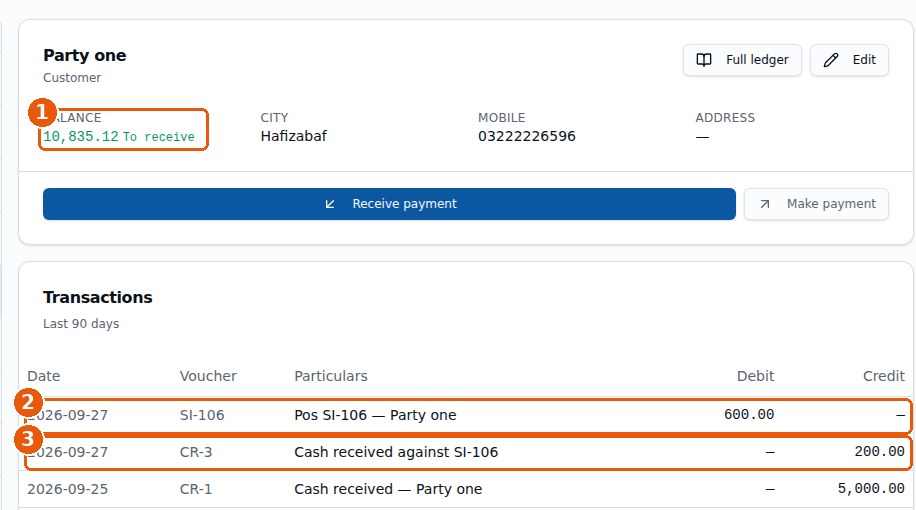Viewport: 916px width, 510px height.
Task: Open the Full ledger button
Action: [x=742, y=60]
